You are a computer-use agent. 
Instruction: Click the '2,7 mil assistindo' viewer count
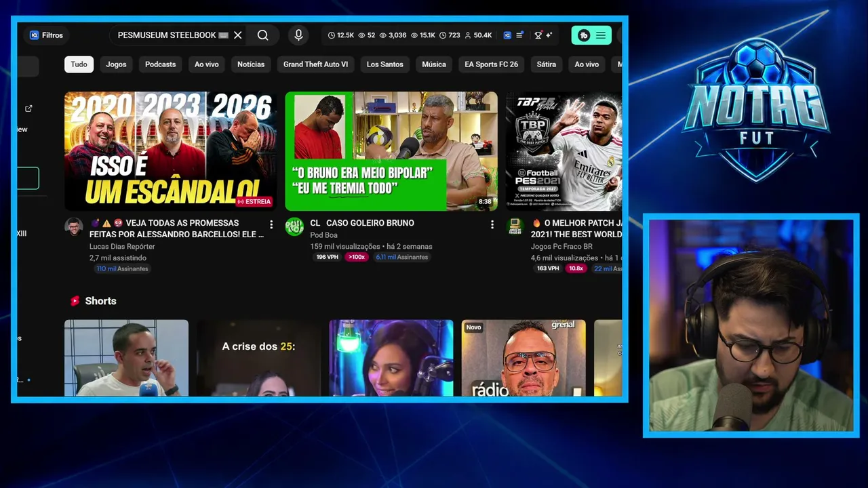pos(118,258)
